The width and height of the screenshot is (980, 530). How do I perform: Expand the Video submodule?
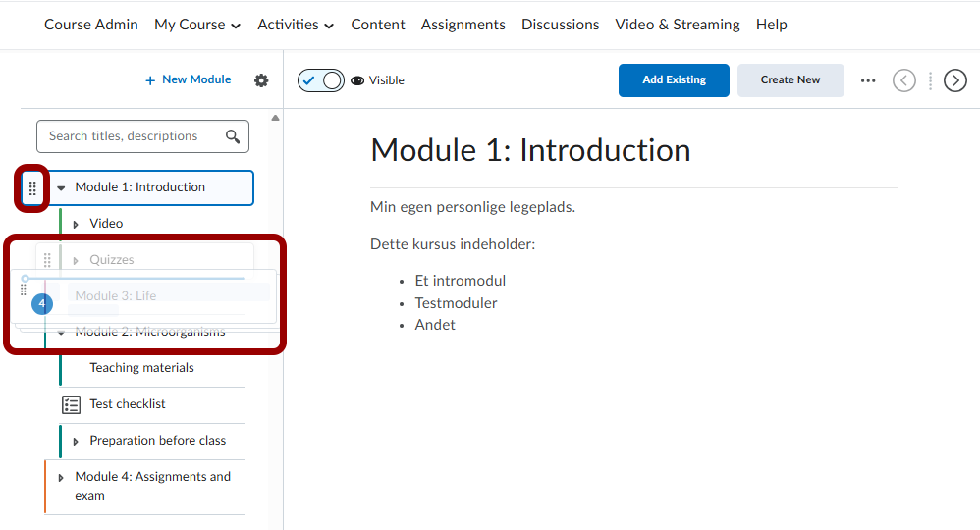(x=76, y=224)
